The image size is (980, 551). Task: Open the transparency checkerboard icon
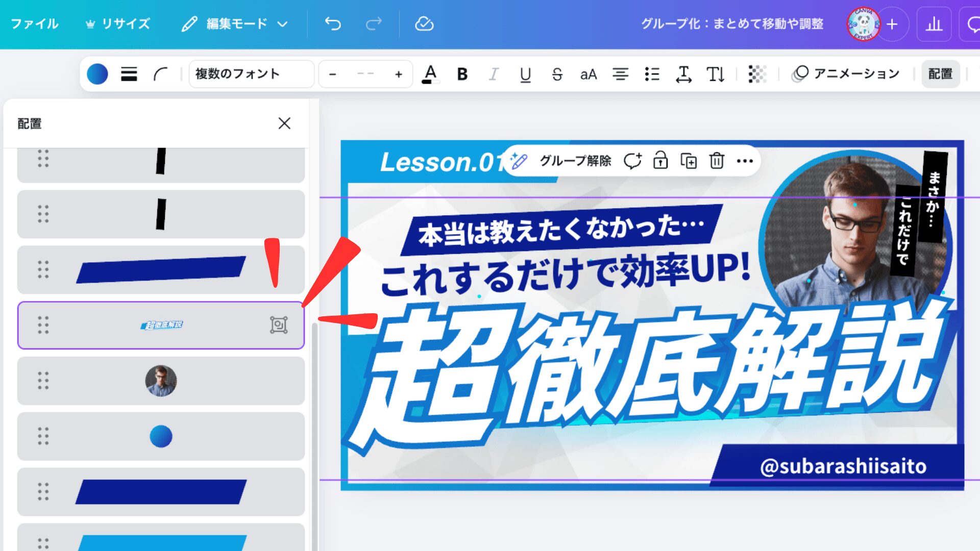click(x=757, y=74)
